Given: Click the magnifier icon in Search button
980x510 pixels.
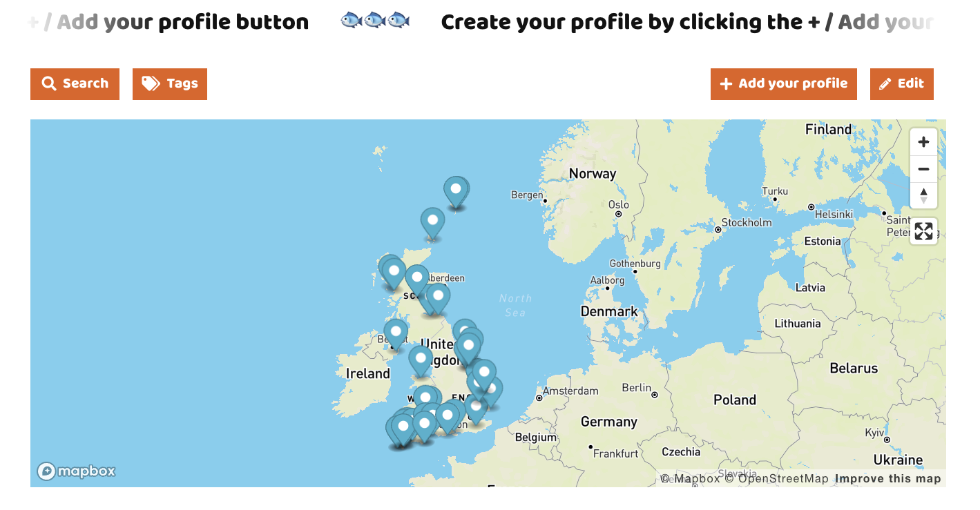Looking at the screenshot, I should point(49,84).
